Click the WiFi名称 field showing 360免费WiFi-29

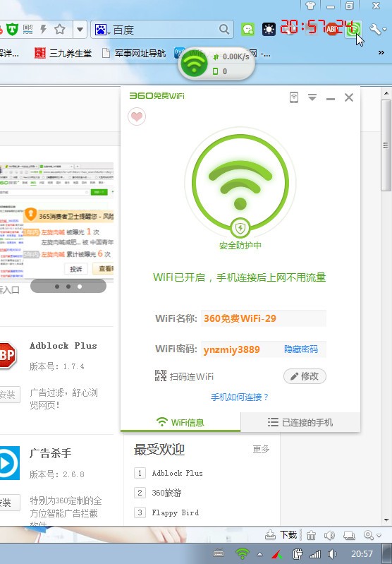pos(264,318)
